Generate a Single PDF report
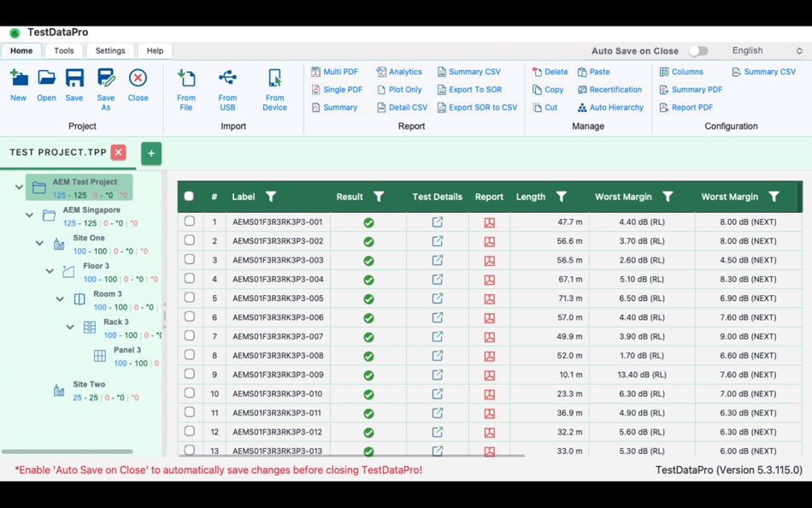The width and height of the screenshot is (812, 508). (337, 90)
